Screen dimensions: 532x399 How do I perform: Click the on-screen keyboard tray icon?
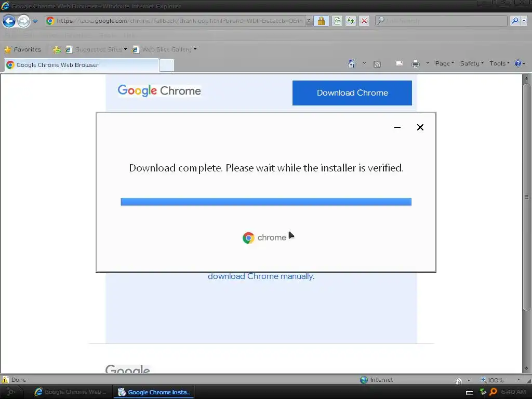pyautogui.click(x=470, y=393)
